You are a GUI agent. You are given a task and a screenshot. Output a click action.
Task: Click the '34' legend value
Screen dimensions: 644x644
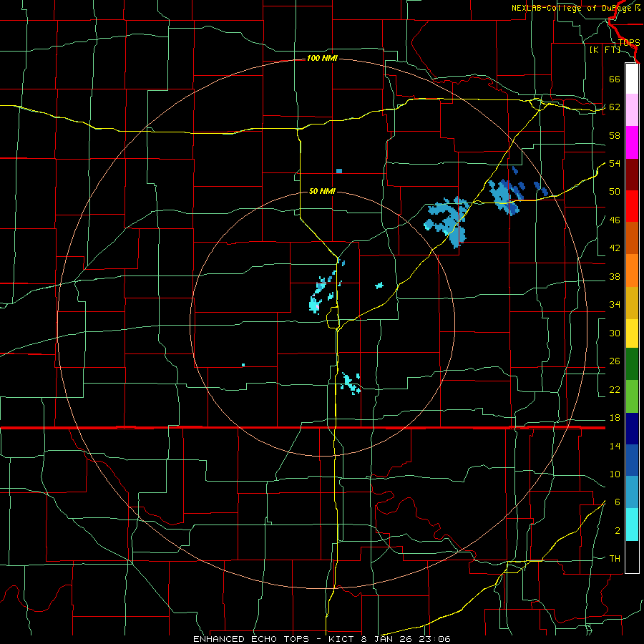(x=615, y=305)
